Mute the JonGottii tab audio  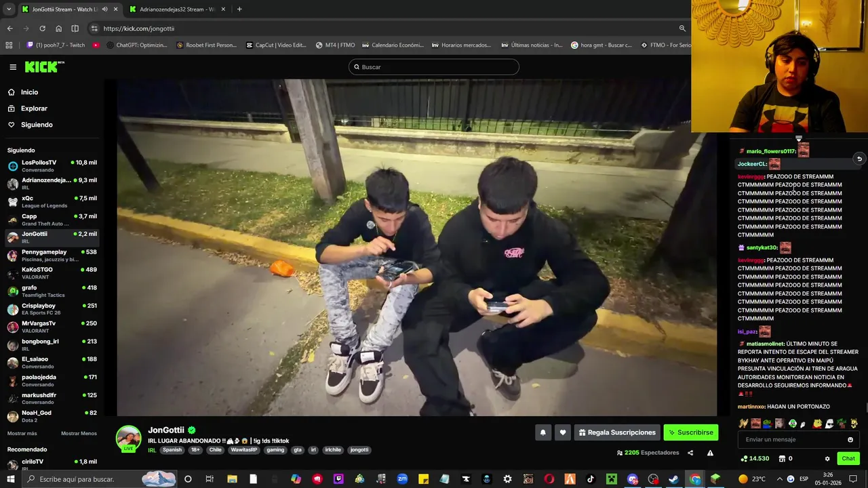click(x=104, y=9)
